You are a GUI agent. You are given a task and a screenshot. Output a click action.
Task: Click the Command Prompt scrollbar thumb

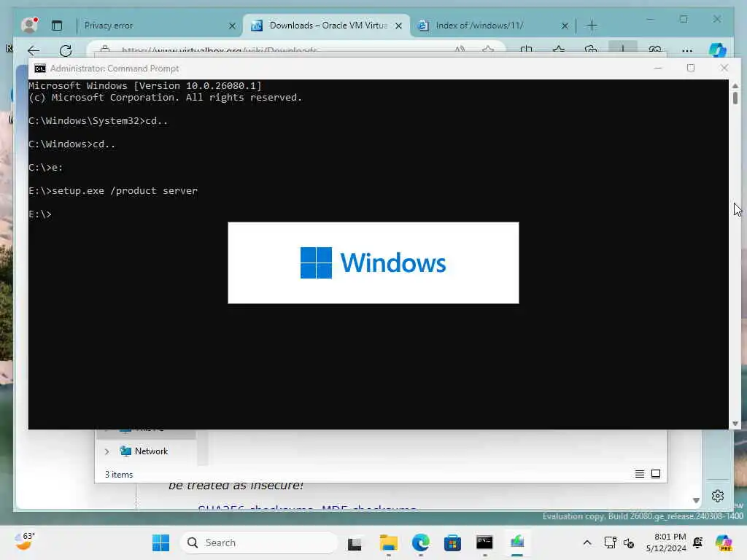click(735, 98)
